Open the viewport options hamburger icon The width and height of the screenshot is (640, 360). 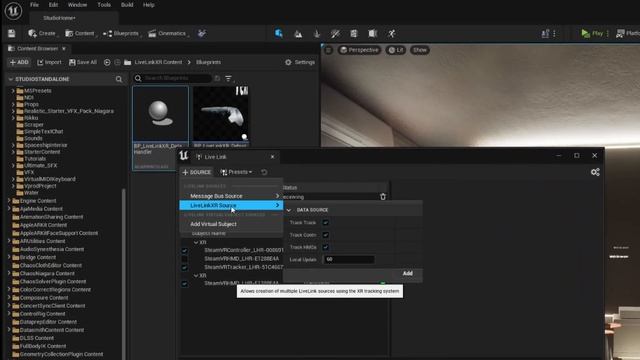coord(329,50)
